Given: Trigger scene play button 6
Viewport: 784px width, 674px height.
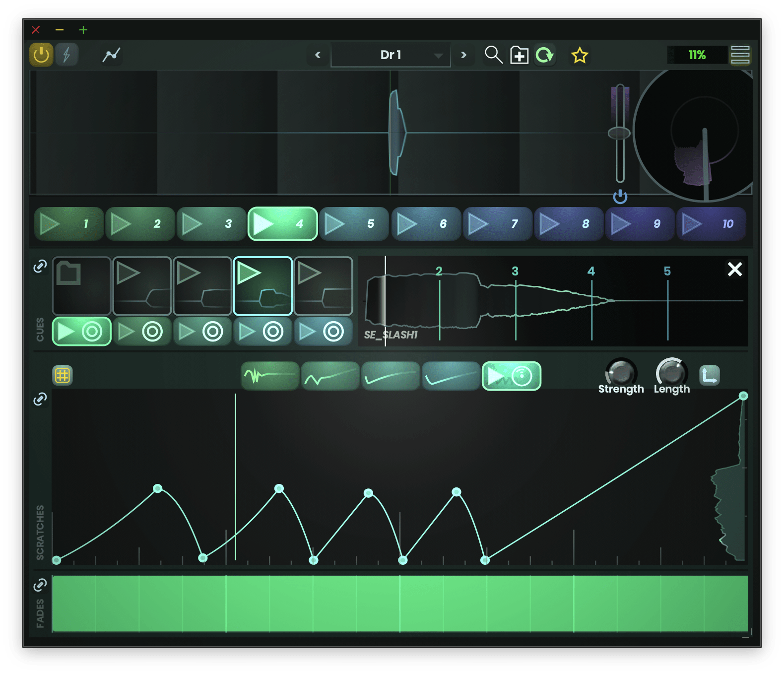Looking at the screenshot, I should (x=426, y=224).
